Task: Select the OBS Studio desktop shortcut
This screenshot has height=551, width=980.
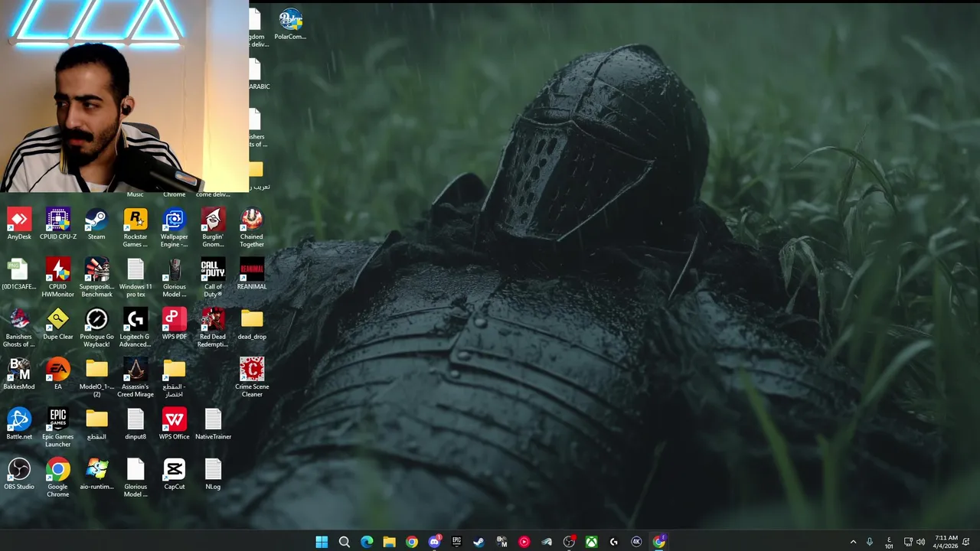Action: tap(19, 474)
